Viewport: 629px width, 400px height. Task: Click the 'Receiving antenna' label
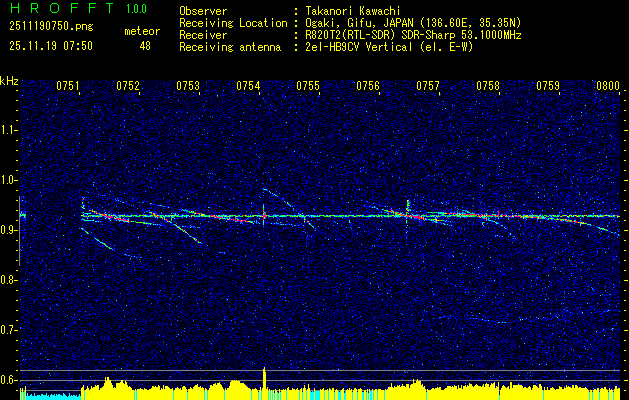[x=230, y=47]
